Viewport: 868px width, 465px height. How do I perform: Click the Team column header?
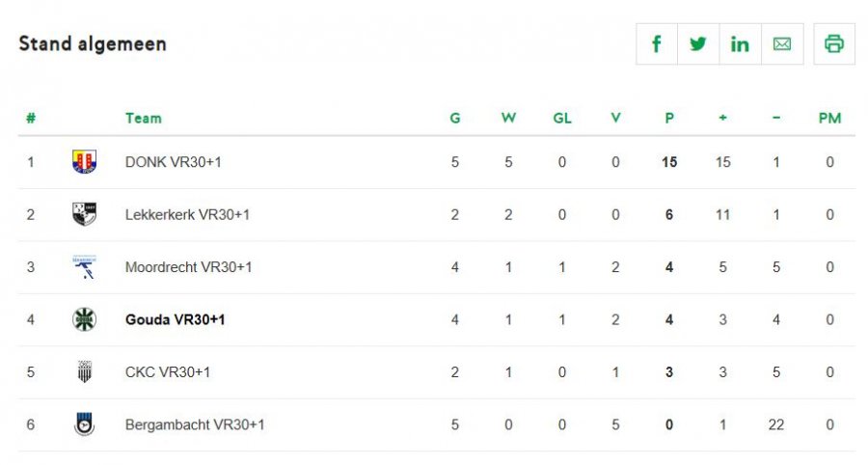[x=144, y=119]
